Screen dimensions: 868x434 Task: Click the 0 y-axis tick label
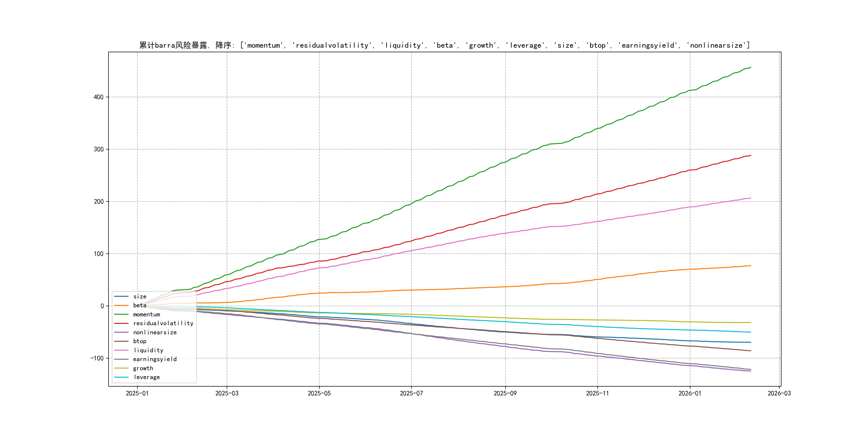(102, 306)
